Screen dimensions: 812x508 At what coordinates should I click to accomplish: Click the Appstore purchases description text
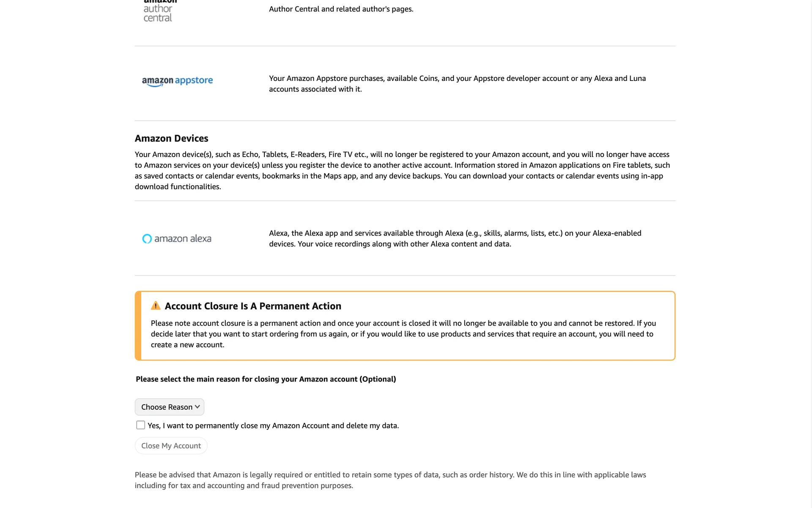[457, 84]
